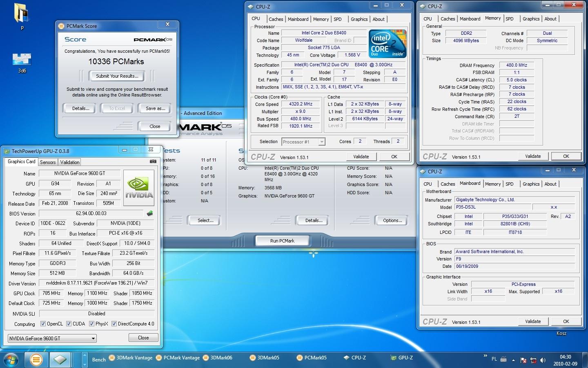
Task: Click the Save as button in the PCMark Score dialog
Action: (155, 108)
